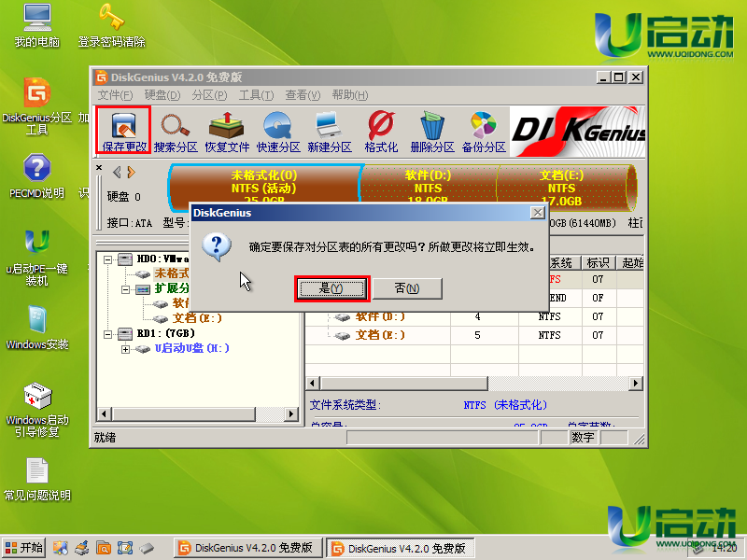
Task: Switch to second DiskGenius V4.2.0 taskbar button
Action: 401,548
